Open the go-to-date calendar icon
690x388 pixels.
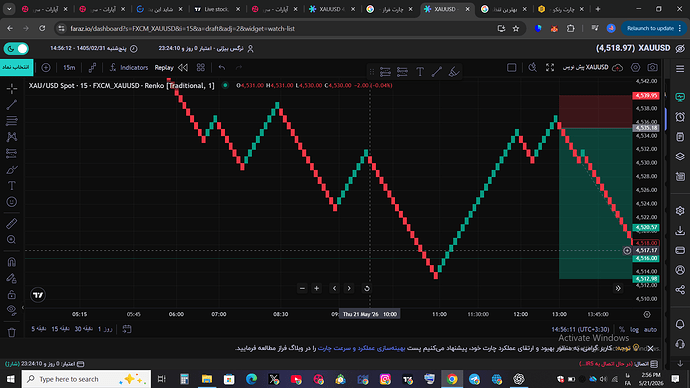pyautogui.click(x=127, y=329)
